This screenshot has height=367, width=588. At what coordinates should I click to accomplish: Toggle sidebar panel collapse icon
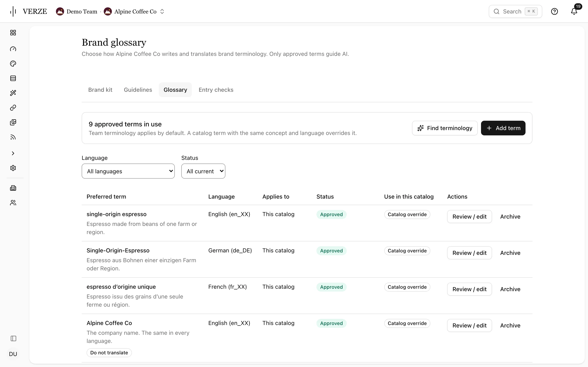[13, 338]
